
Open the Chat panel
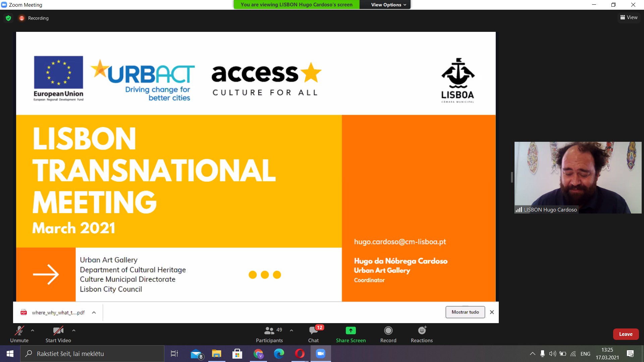313,331
